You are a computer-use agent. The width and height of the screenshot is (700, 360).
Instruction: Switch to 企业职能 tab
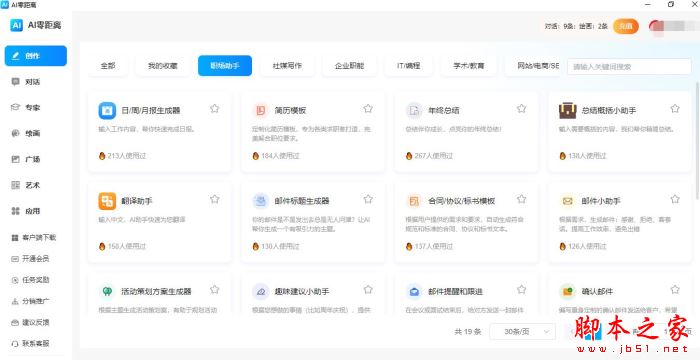350,66
